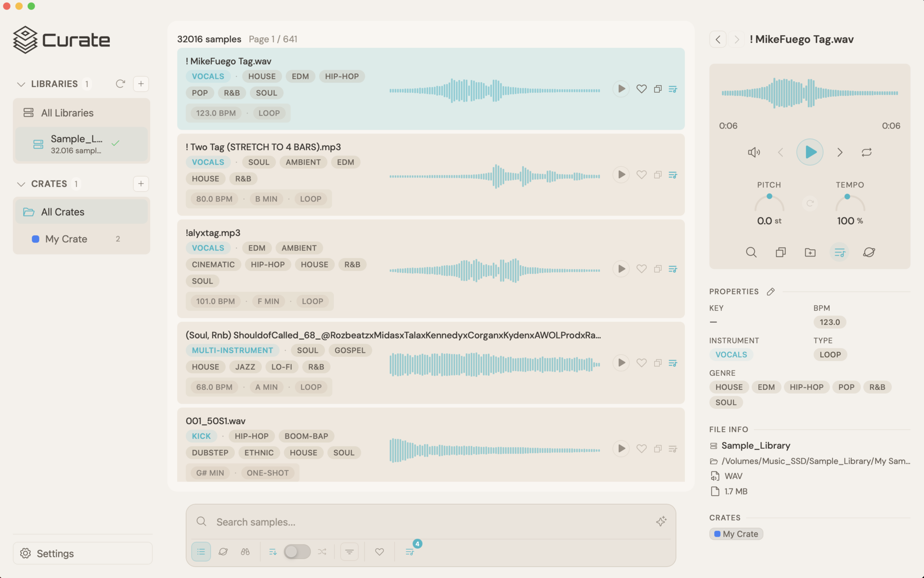Play the ! Two Tag (STRETCH TO 4 BARS).mp3 sample
The image size is (924, 578).
[621, 175]
